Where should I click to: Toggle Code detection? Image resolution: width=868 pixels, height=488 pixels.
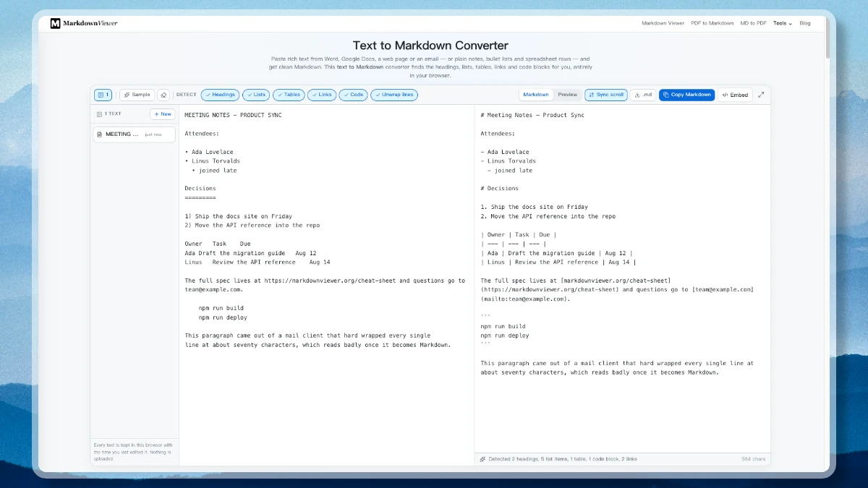354,95
